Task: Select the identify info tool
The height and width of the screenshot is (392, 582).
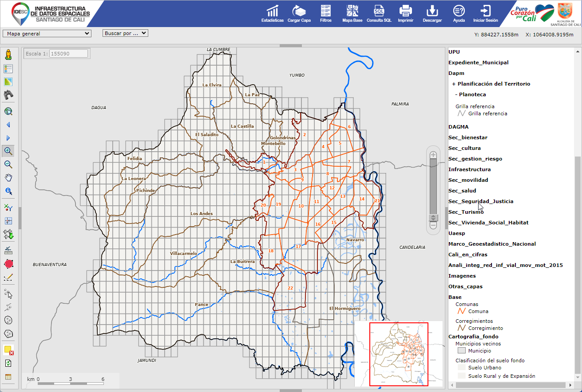Action: [8, 191]
